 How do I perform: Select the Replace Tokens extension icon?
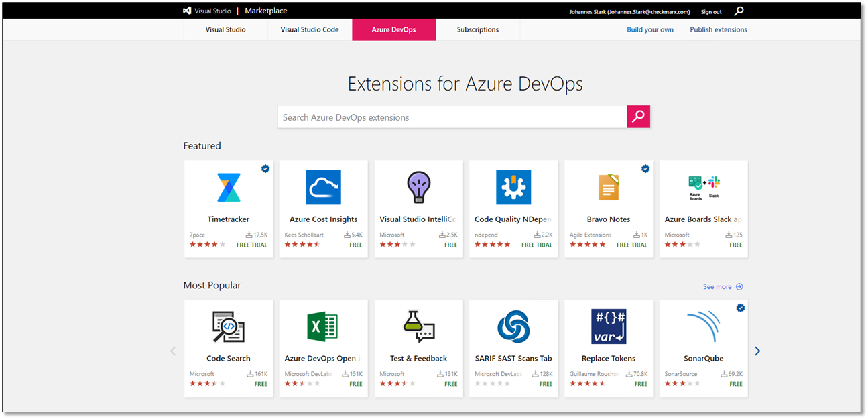point(609,326)
